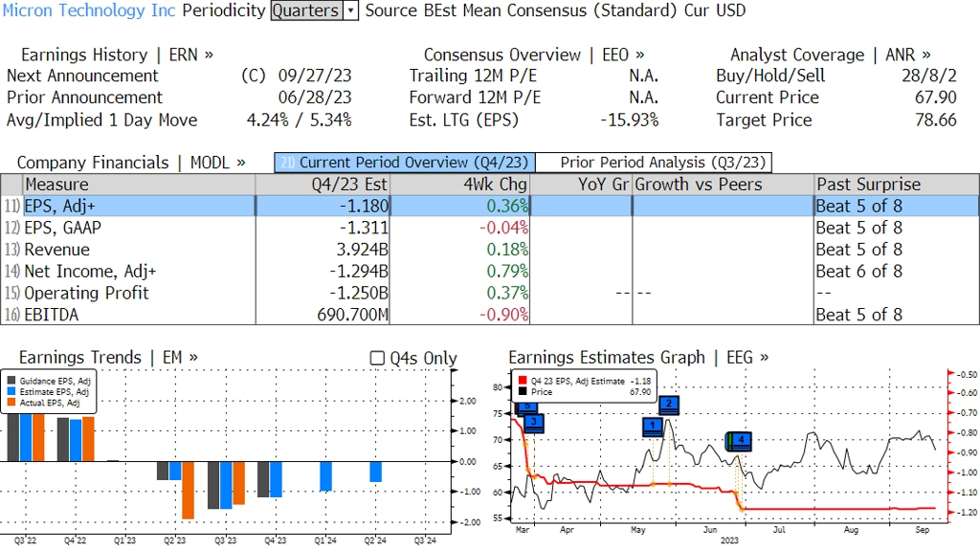Image resolution: width=980 pixels, height=549 pixels.
Task: Click the Micron Technology Inc title
Action: (x=89, y=11)
